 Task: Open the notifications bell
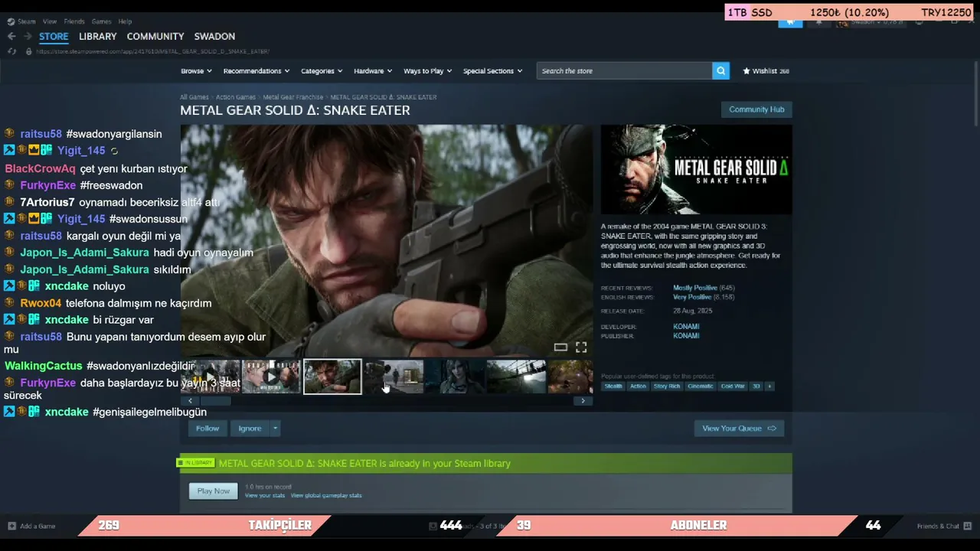(x=818, y=21)
